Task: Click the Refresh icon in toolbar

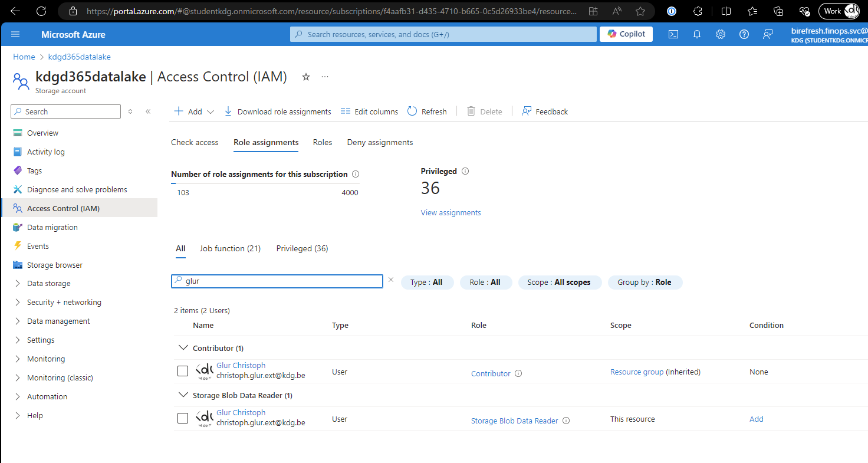Action: click(412, 111)
